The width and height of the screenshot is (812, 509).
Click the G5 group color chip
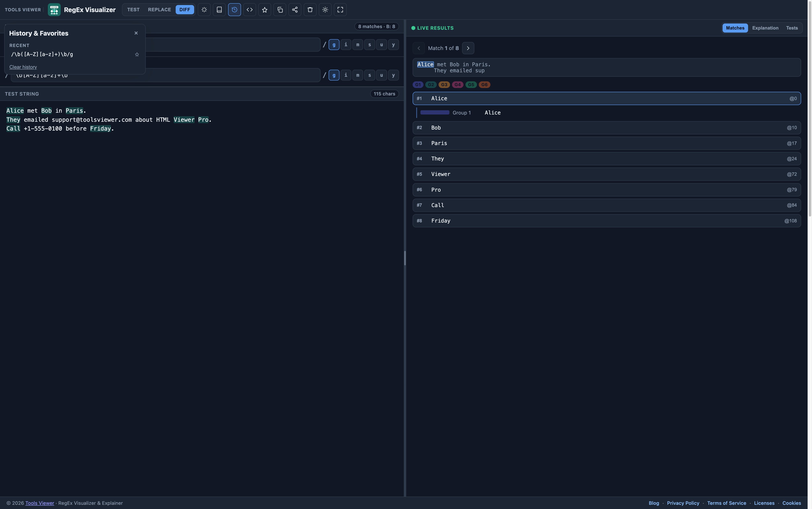tap(471, 85)
